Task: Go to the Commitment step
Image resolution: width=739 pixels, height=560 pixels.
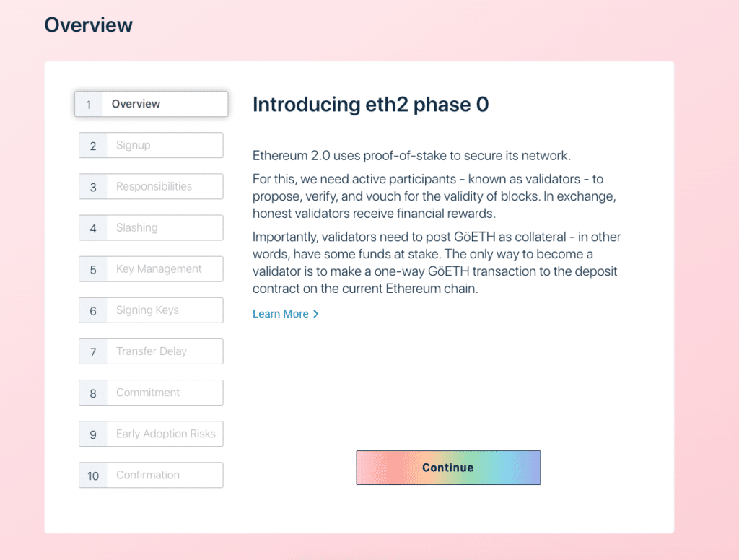Action: coord(151,393)
